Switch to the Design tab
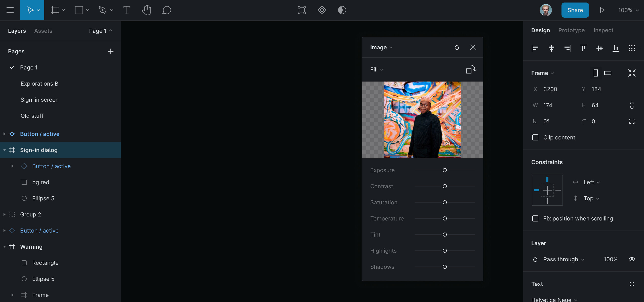The height and width of the screenshot is (302, 644). pyautogui.click(x=540, y=30)
